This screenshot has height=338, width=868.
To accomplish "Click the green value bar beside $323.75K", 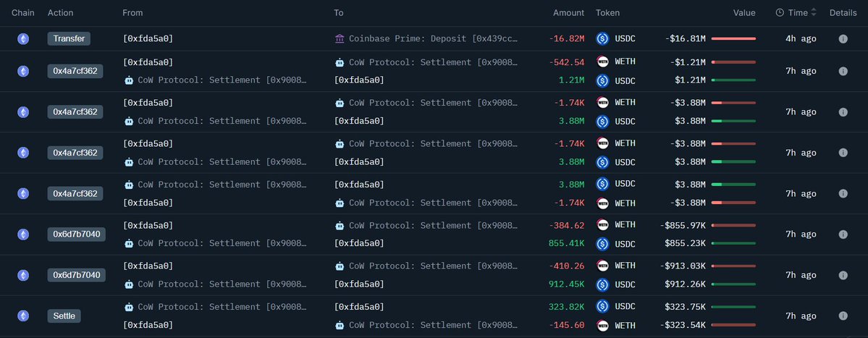I will [733, 306].
